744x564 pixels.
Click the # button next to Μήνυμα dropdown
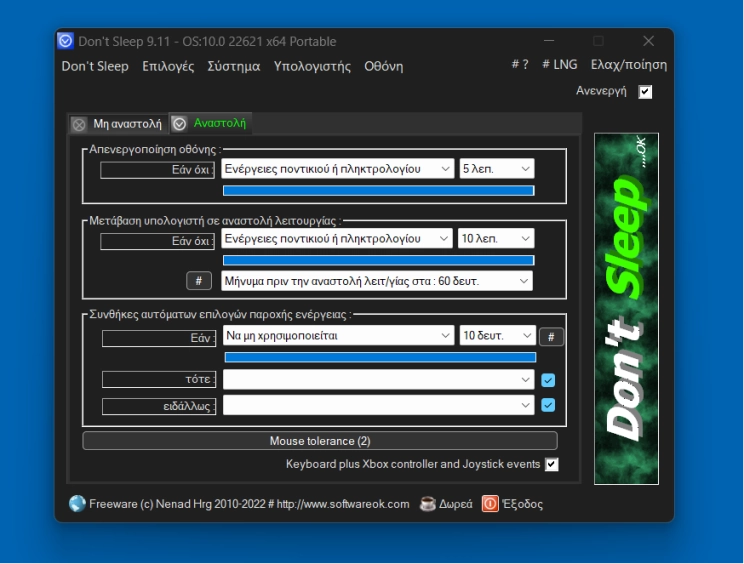click(x=199, y=281)
